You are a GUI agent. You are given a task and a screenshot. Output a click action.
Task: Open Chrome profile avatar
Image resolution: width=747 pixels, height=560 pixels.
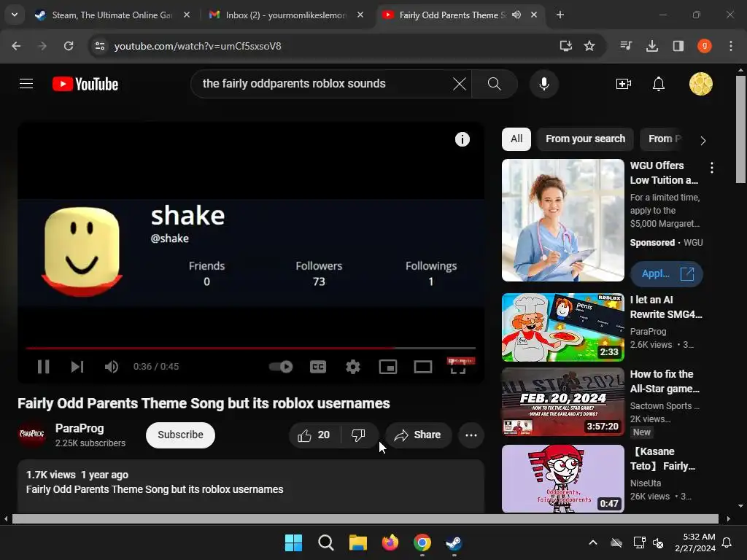pos(705,46)
